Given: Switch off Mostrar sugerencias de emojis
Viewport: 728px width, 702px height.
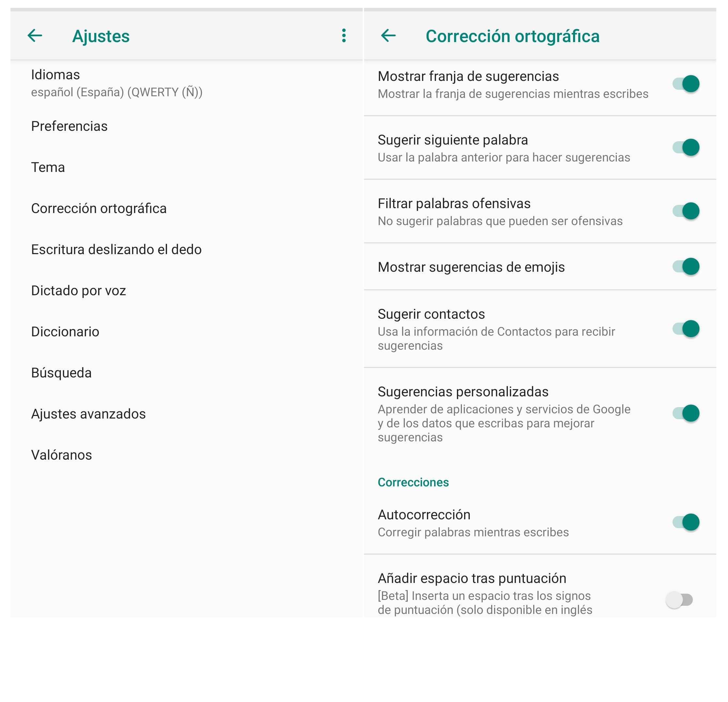Looking at the screenshot, I should click(x=686, y=267).
